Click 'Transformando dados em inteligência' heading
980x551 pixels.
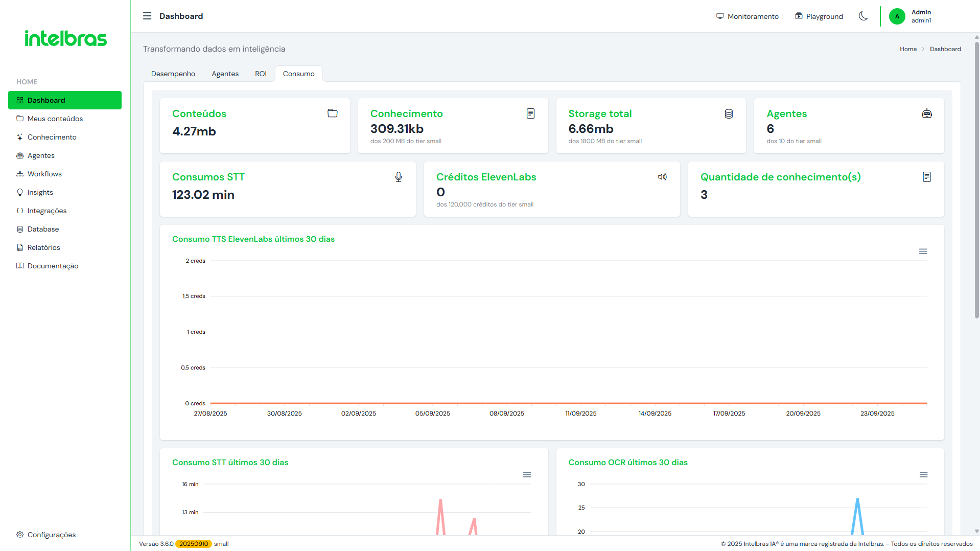point(214,49)
